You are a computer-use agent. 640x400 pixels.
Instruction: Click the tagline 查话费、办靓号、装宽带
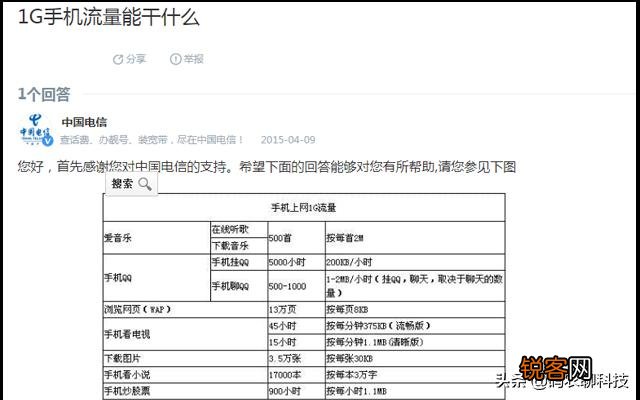pyautogui.click(x=152, y=140)
